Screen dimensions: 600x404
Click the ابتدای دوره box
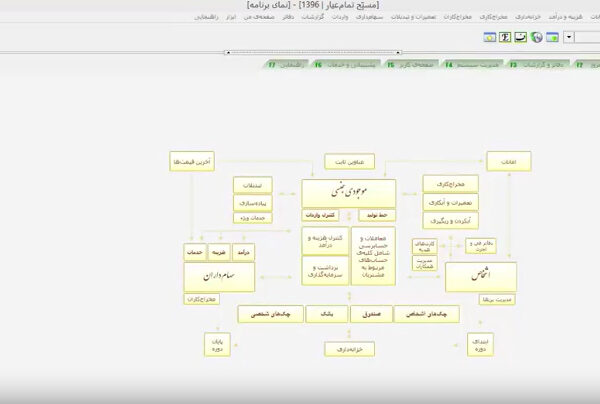coord(480,345)
